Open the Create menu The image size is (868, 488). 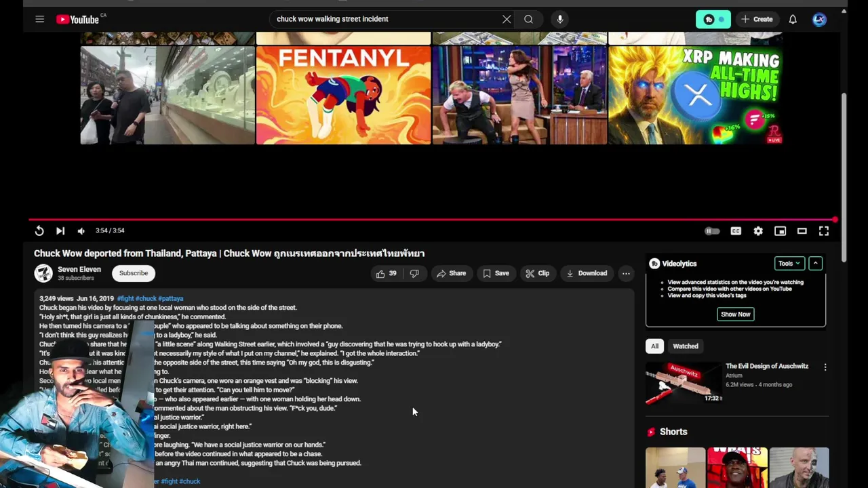[x=757, y=19]
